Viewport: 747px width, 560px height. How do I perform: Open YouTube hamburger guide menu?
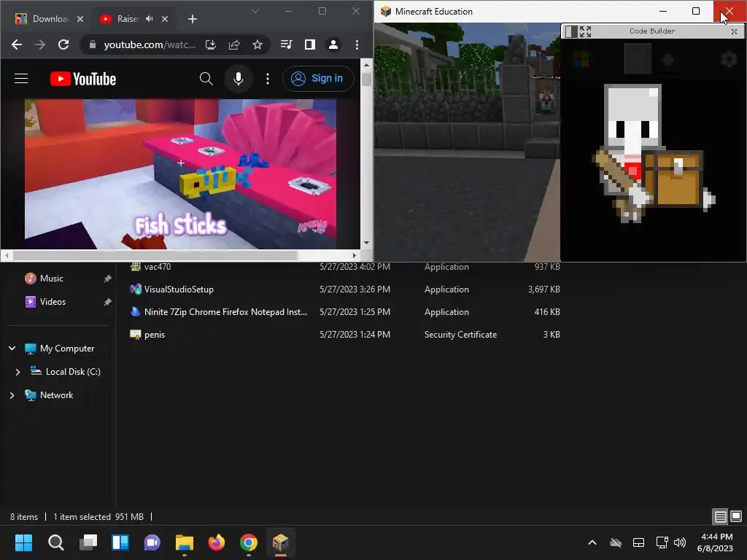pos(21,79)
